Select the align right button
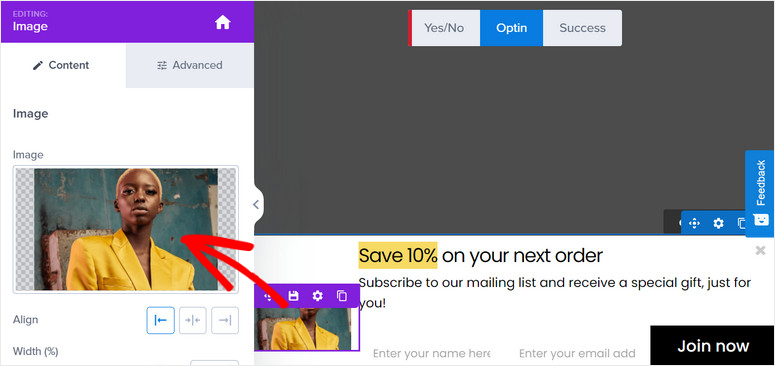The height and width of the screenshot is (366, 775). [225, 320]
